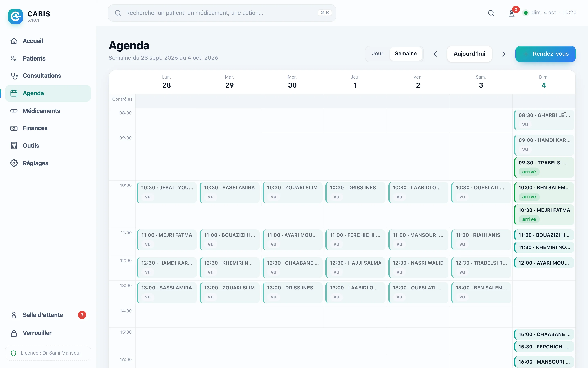Open 12:30 NASRI WALID appointment

pyautogui.click(x=418, y=267)
